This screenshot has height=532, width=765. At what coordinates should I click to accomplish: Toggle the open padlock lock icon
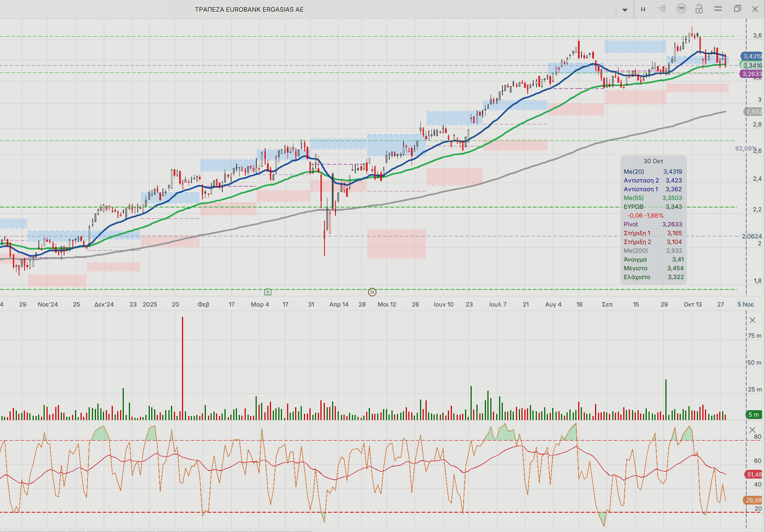click(x=699, y=9)
